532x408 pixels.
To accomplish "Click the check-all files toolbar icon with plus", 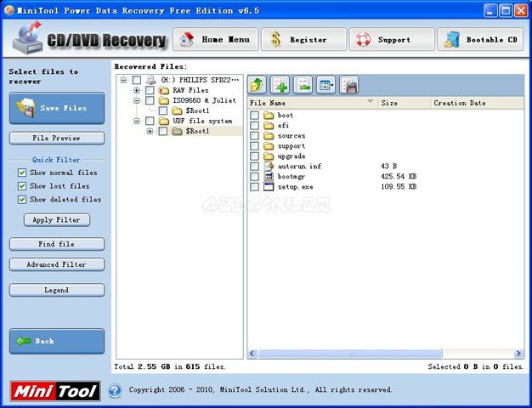I will (280, 85).
